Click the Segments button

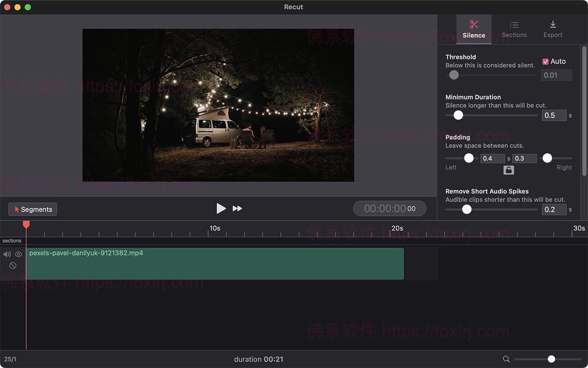(32, 209)
